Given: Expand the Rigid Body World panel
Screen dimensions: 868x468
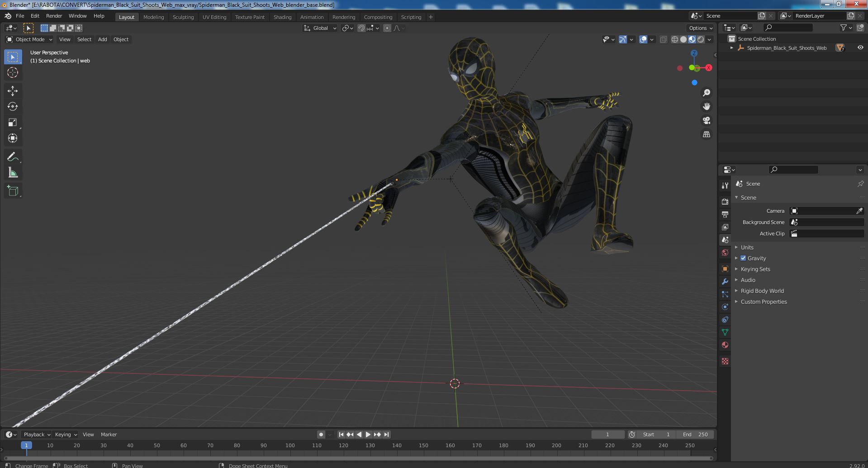Looking at the screenshot, I should (x=762, y=291).
